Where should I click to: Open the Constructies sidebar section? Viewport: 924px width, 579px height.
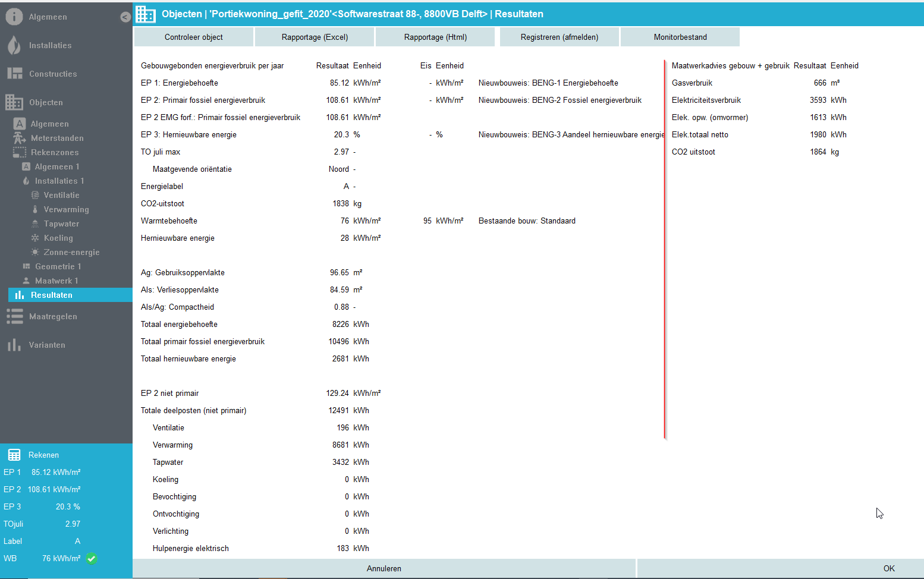tap(53, 74)
